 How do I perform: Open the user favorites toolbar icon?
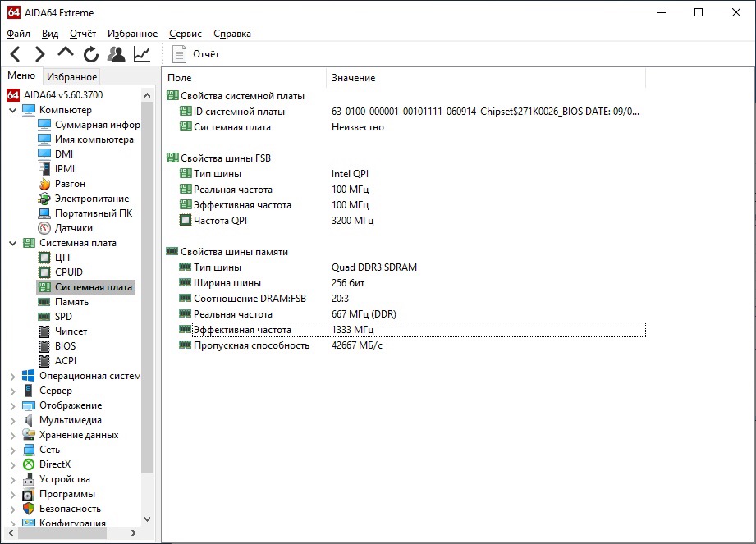tap(117, 54)
